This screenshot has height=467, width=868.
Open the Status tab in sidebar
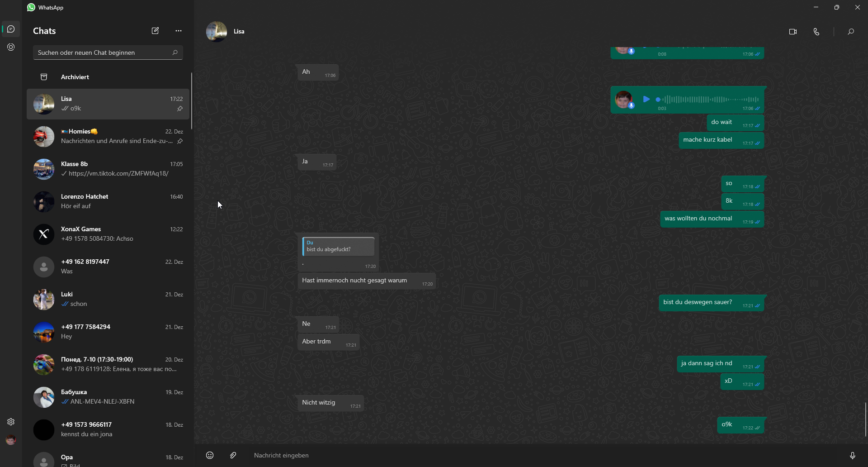click(x=11, y=47)
